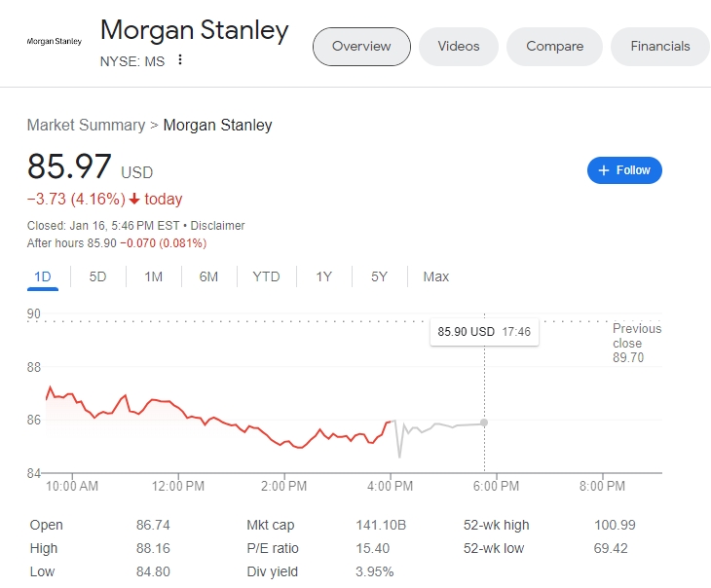Show the 5Y chart range
The height and width of the screenshot is (588, 711).
tap(380, 276)
